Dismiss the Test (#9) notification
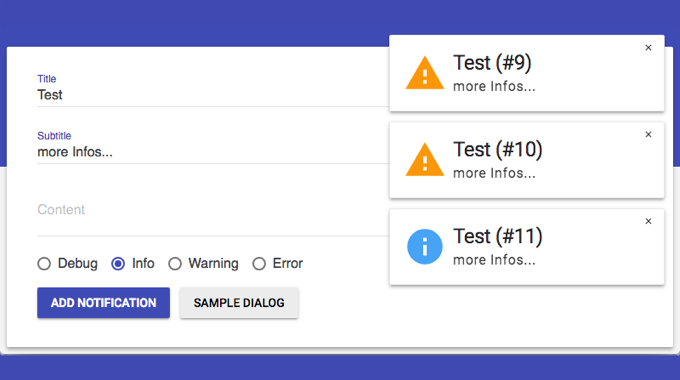This screenshot has width=680, height=380. [648, 48]
